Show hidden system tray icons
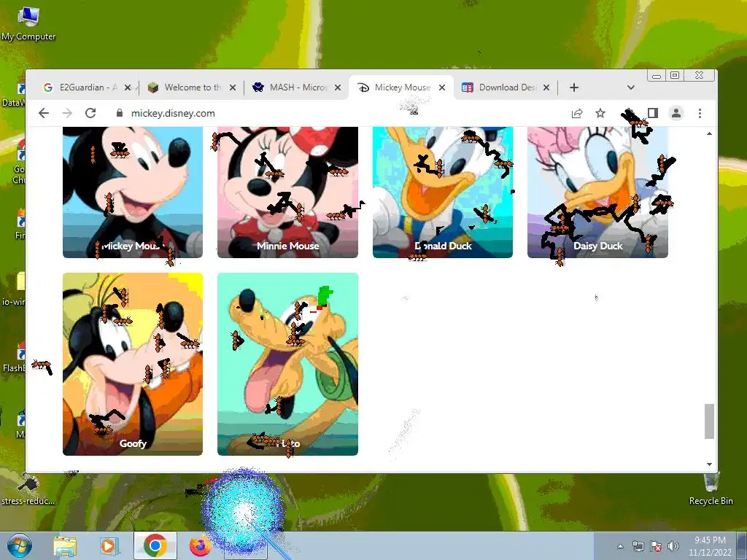Image resolution: width=747 pixels, height=560 pixels. click(x=620, y=547)
